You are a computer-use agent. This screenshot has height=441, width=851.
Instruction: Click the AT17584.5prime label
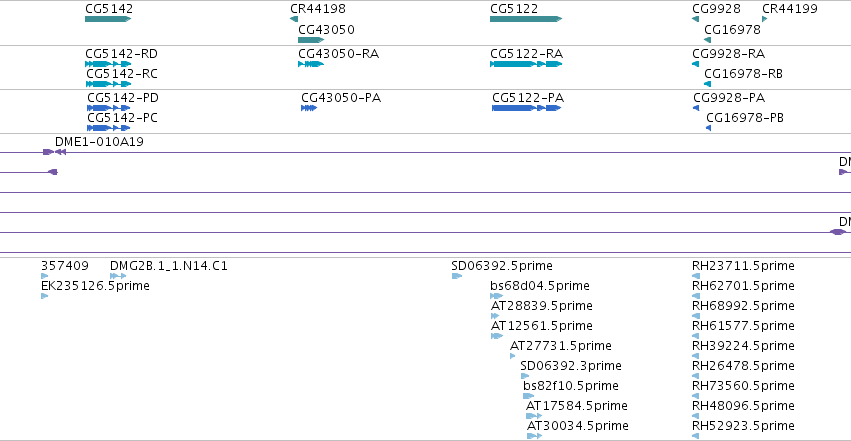pos(576,406)
